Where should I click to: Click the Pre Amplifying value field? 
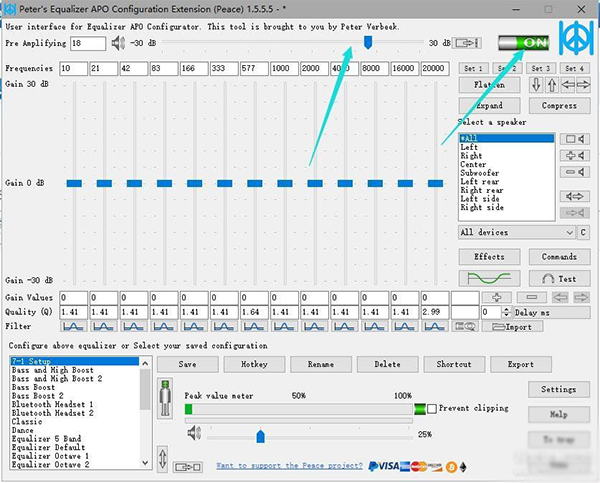88,43
